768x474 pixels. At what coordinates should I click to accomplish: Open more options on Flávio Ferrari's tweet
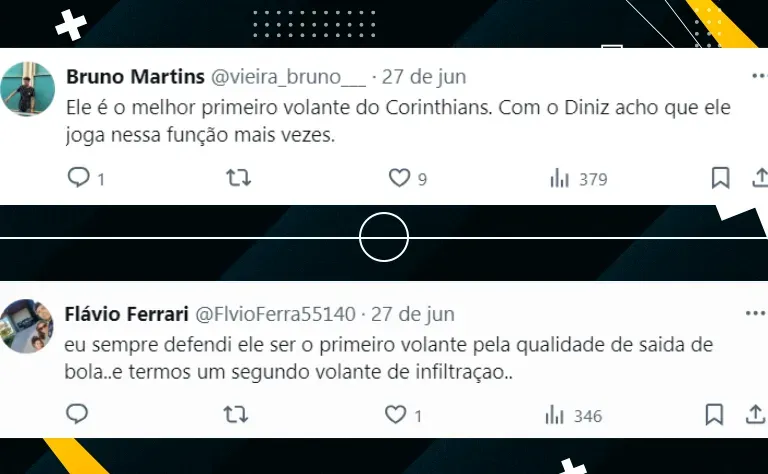pos(755,313)
